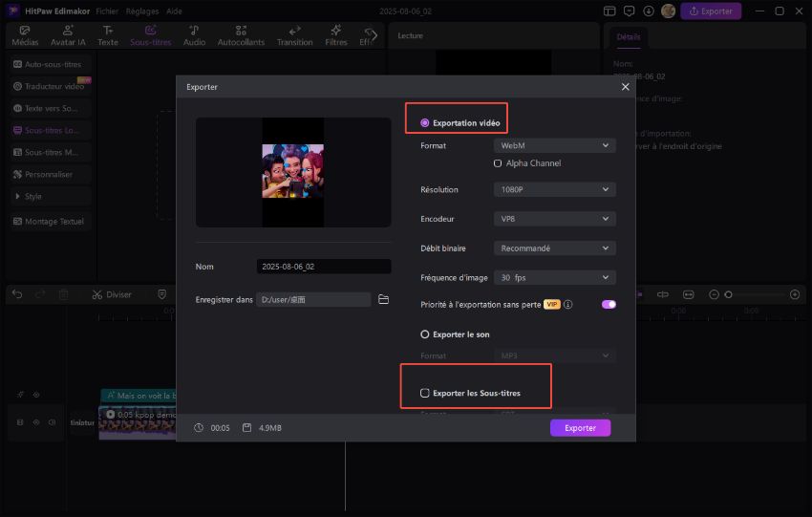
Task: Open the VP8 encoder dropdown
Action: (x=554, y=219)
